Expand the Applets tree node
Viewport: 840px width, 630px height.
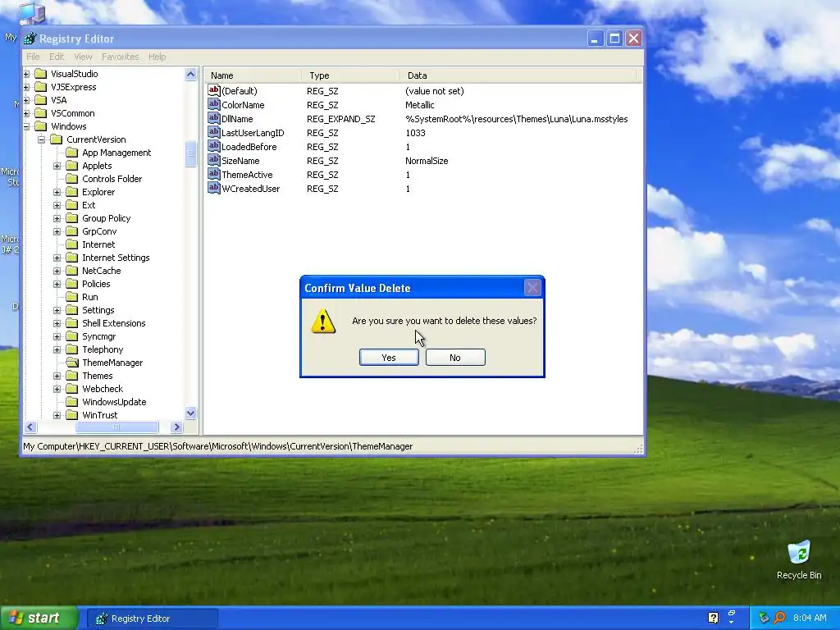pos(57,166)
